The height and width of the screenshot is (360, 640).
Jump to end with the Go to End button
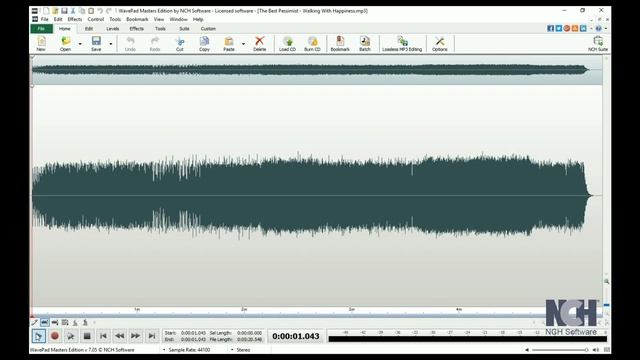[x=152, y=336]
